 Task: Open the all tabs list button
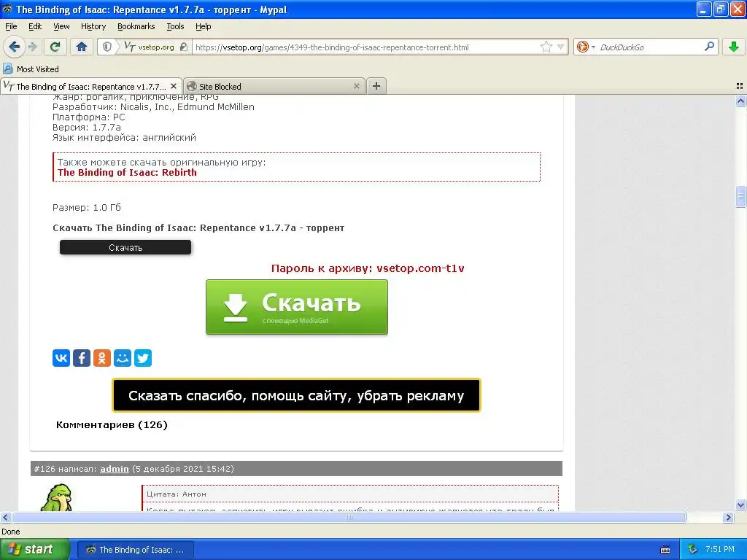coord(740,86)
